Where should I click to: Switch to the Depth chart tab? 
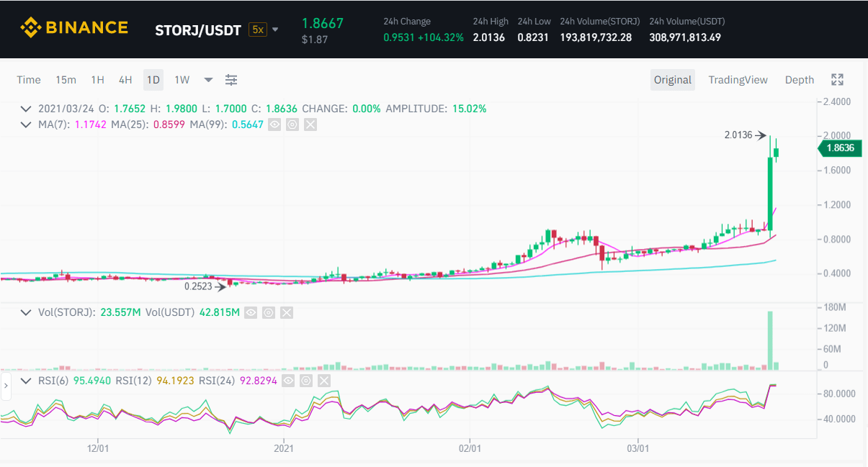[799, 80]
